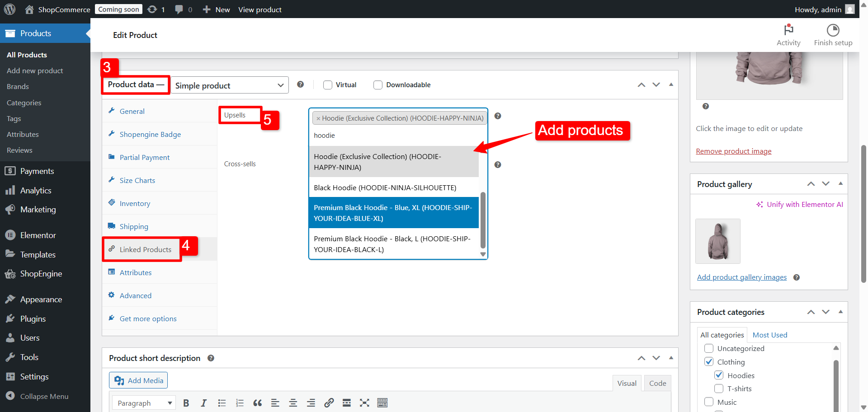The height and width of the screenshot is (412, 868).
Task: Enable the Virtual checkbox
Action: pyautogui.click(x=328, y=85)
